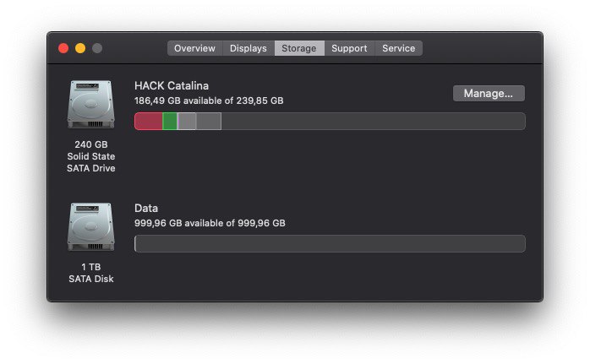
Task: Click the 1 TB SATA Disk label
Action: pos(91,273)
